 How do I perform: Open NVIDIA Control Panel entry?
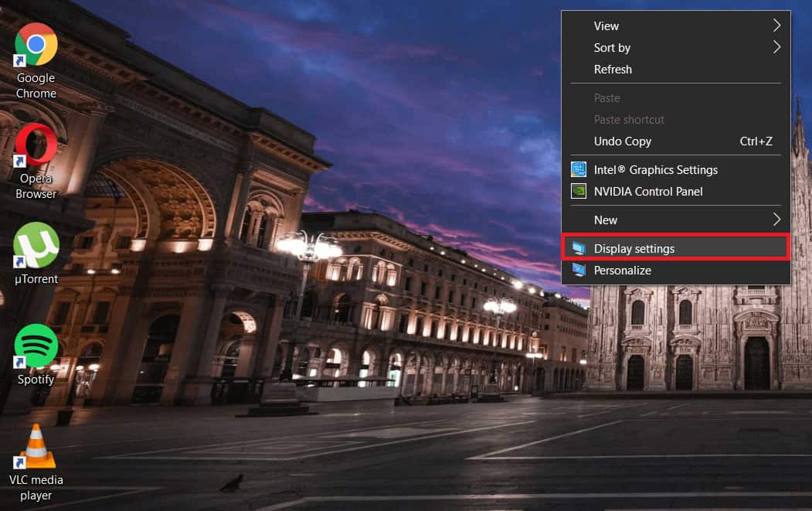676,191
